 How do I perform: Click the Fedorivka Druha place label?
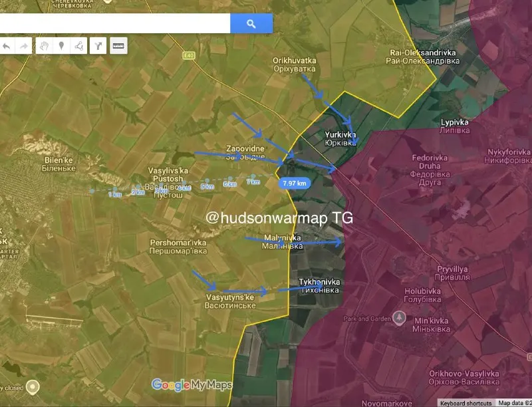[x=430, y=170]
